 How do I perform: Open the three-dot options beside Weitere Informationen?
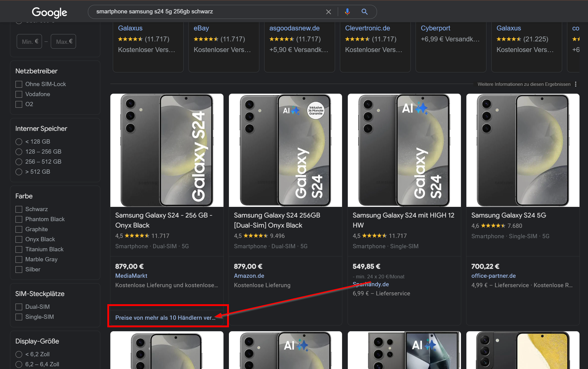click(576, 84)
